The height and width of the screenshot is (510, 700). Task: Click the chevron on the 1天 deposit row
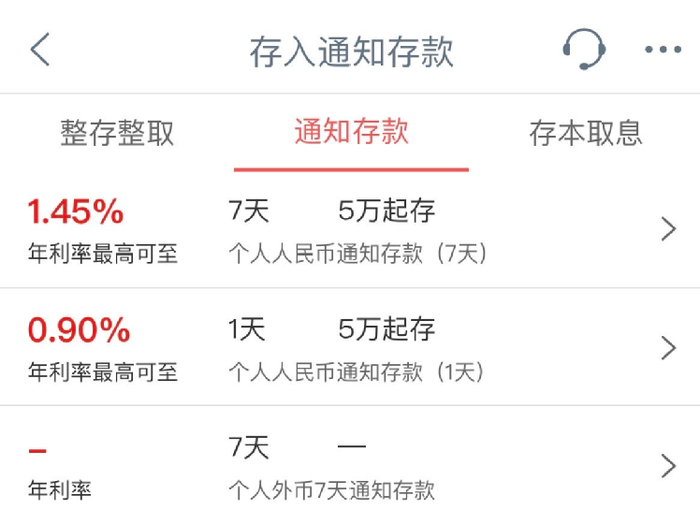[669, 347]
